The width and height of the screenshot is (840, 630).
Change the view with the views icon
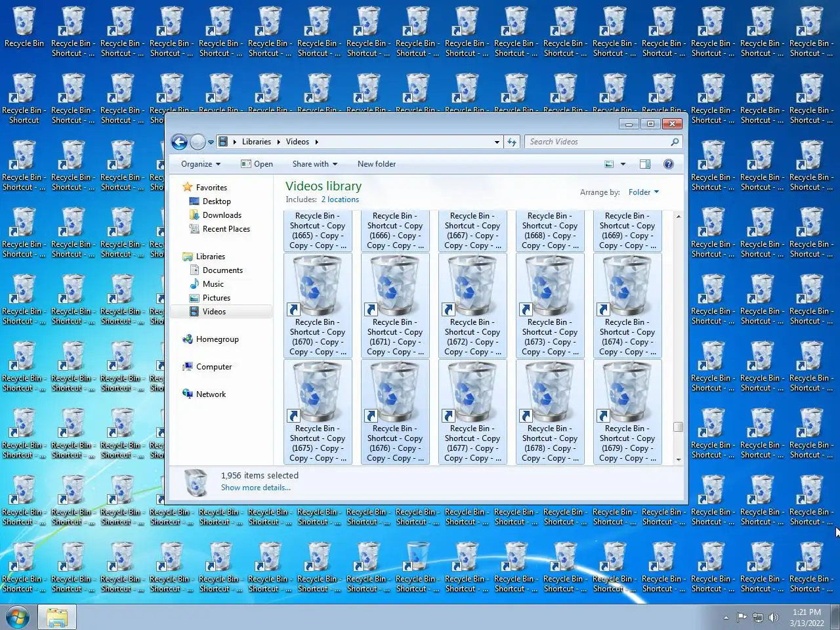pos(609,164)
